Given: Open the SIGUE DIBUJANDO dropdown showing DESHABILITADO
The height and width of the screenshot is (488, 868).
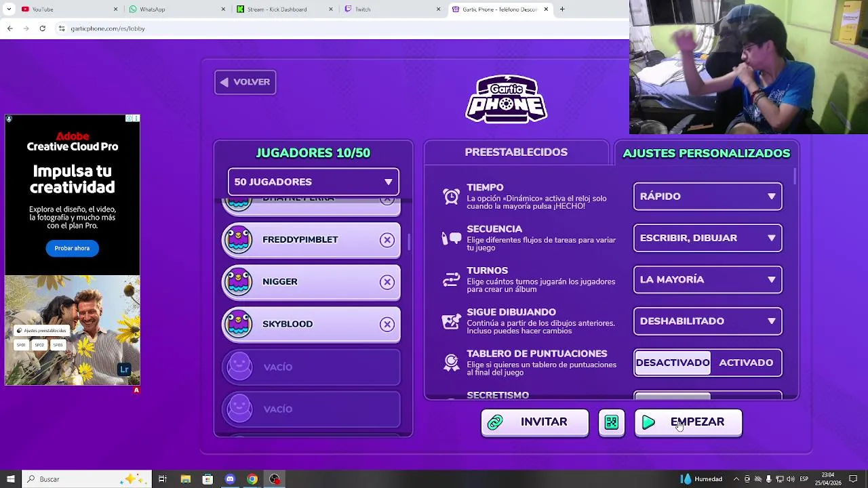Looking at the screenshot, I should 708,321.
